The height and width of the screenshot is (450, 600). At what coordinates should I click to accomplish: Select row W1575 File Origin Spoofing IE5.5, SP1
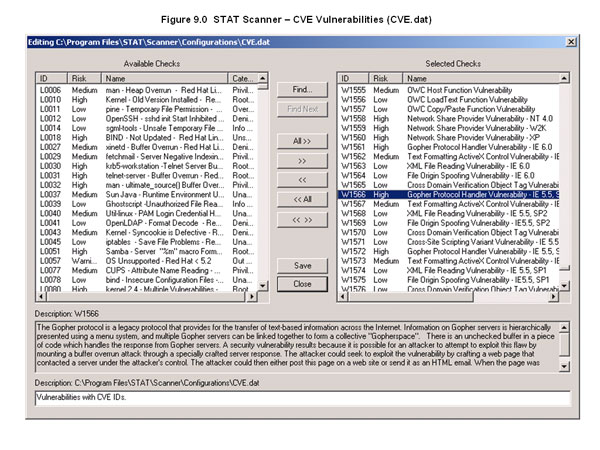pos(448,280)
